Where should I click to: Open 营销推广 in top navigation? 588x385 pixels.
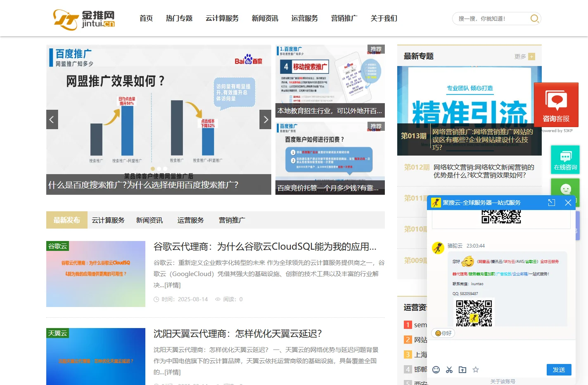tap(344, 18)
